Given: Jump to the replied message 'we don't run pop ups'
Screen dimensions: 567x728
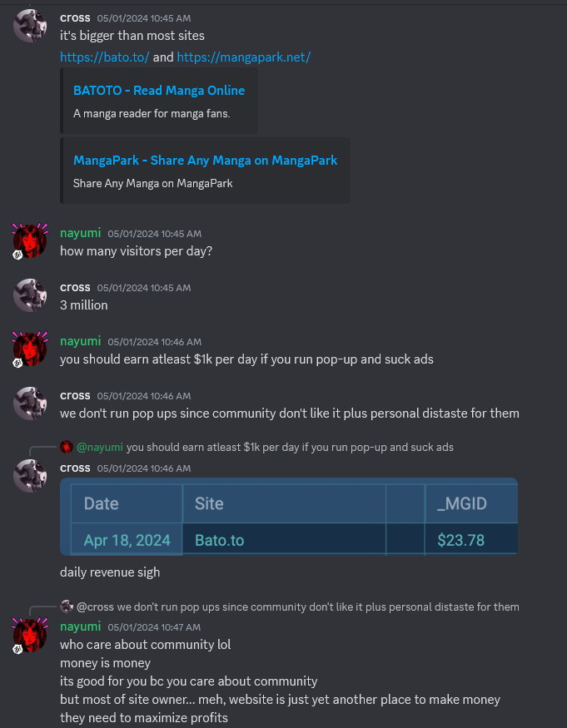Looking at the screenshot, I should [x=318, y=607].
